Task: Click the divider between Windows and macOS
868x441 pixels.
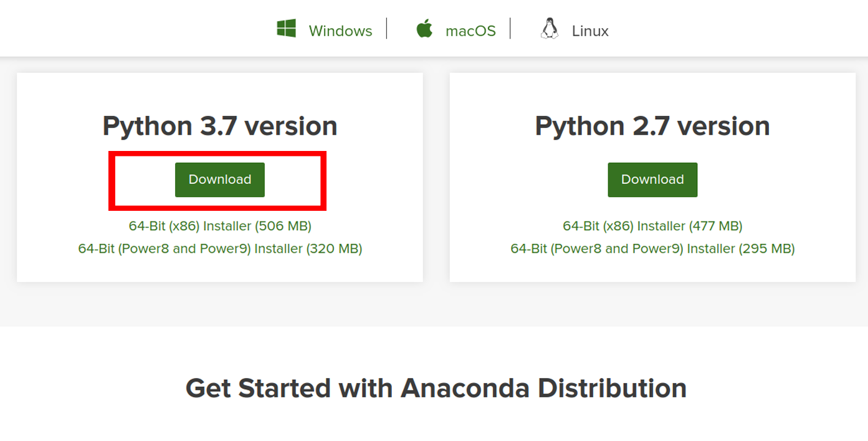Action: [x=387, y=28]
